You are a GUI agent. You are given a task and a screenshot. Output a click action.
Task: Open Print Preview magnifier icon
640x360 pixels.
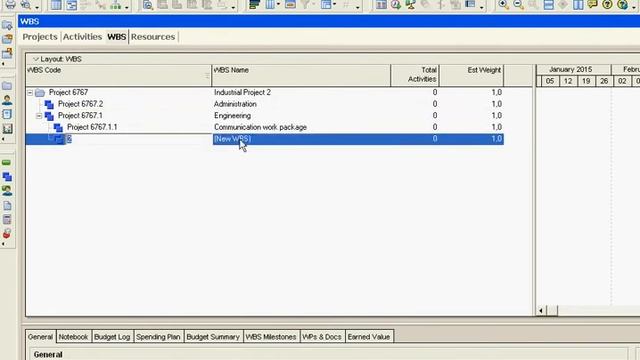26,5
